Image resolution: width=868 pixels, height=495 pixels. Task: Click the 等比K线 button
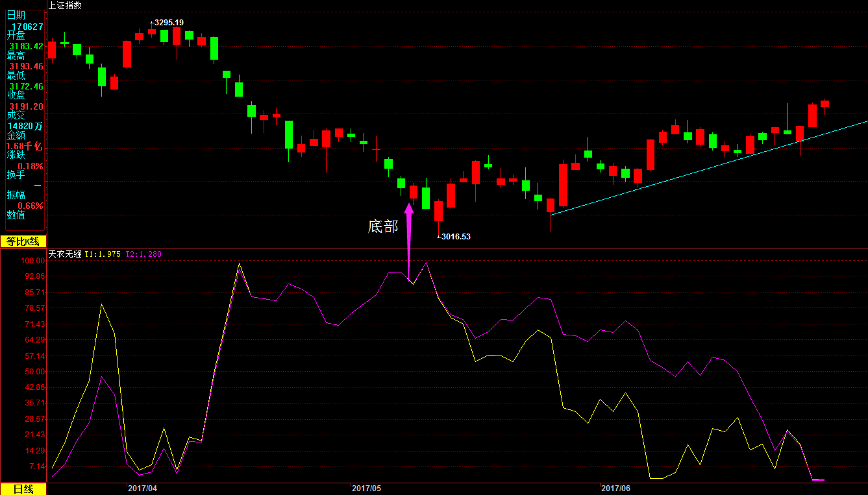(23, 242)
